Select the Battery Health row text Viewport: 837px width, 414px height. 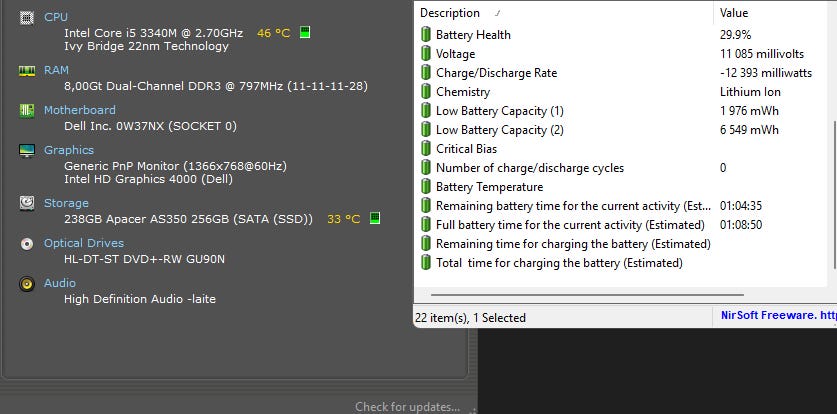473,35
